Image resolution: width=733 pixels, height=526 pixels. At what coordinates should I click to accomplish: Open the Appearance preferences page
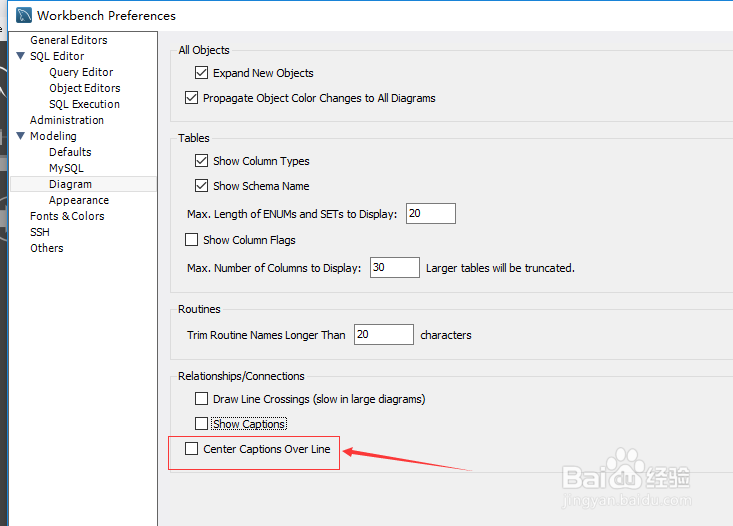79,200
